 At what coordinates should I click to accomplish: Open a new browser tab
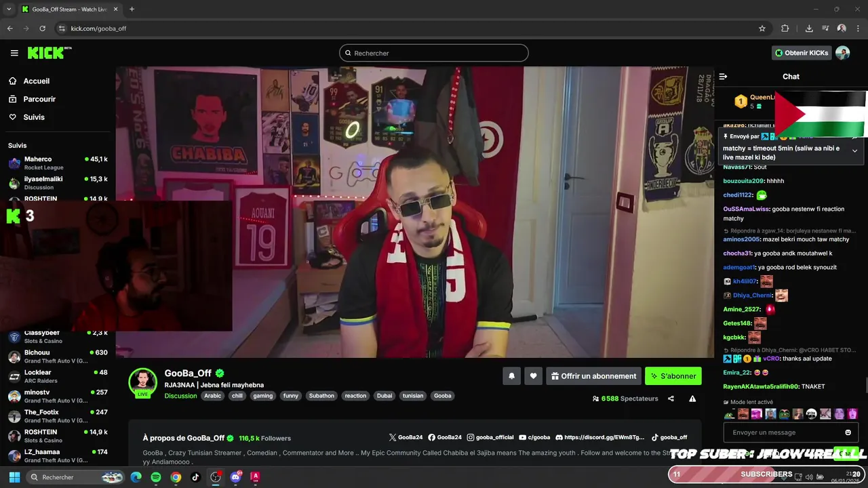click(132, 9)
